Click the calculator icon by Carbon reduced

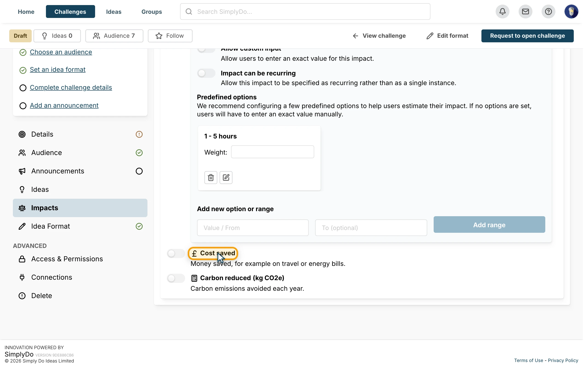click(194, 278)
